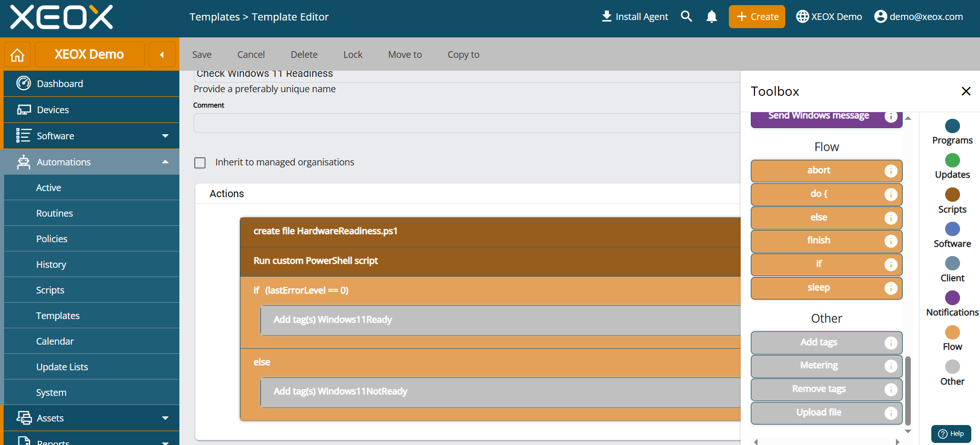Open the demo@xeox.com account menu
The width and height of the screenshot is (980, 445).
[x=918, y=16]
